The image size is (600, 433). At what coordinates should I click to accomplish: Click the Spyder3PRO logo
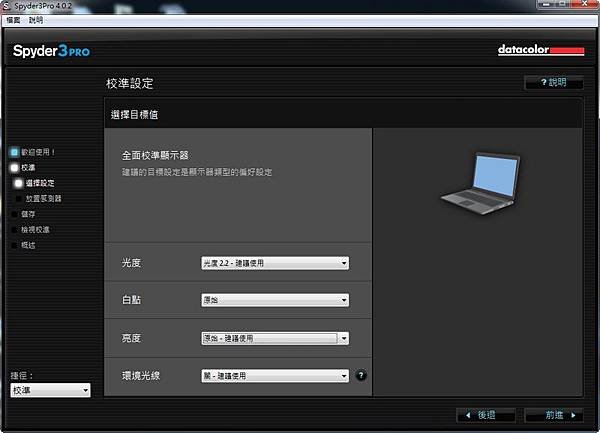[x=51, y=50]
